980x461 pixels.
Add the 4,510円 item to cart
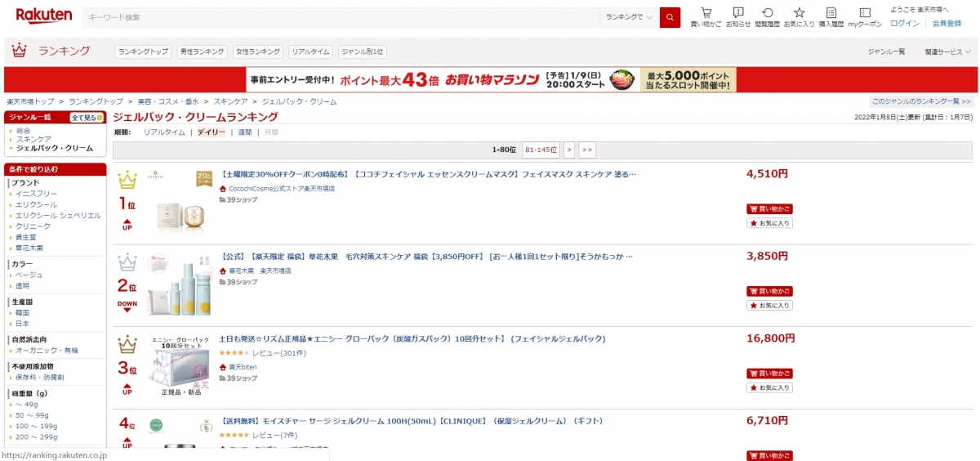coord(769,209)
